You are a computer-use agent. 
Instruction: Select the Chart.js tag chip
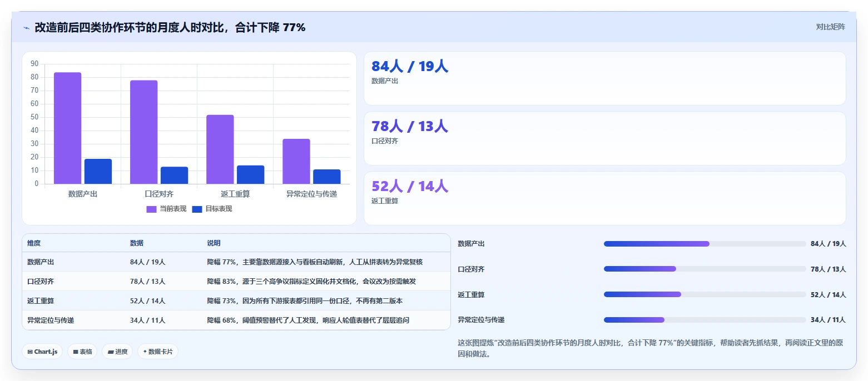(42, 352)
